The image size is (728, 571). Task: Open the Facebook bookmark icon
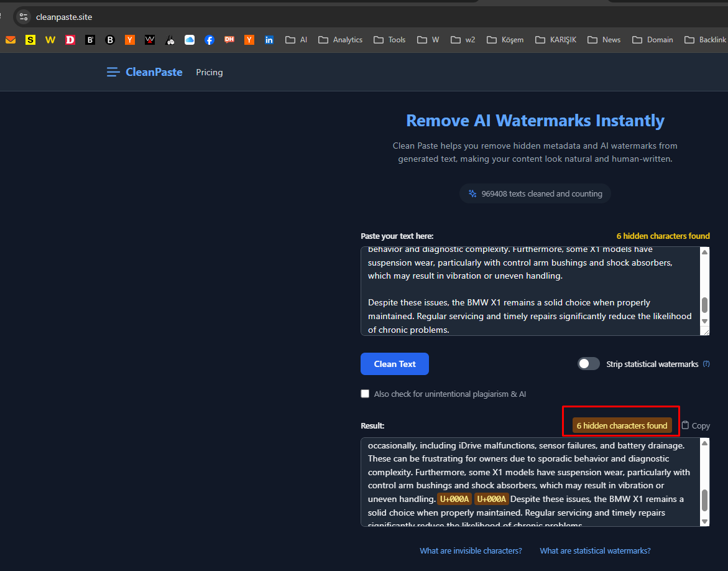pyautogui.click(x=210, y=40)
